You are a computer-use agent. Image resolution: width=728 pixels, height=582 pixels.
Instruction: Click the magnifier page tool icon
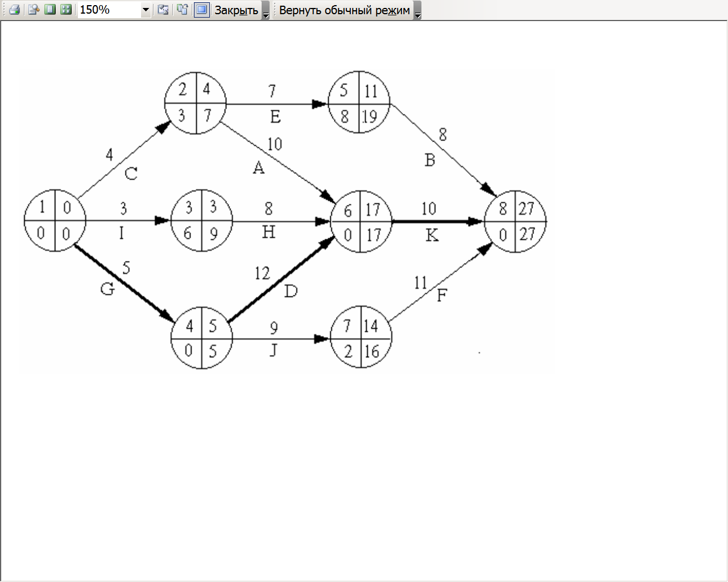pos(34,10)
